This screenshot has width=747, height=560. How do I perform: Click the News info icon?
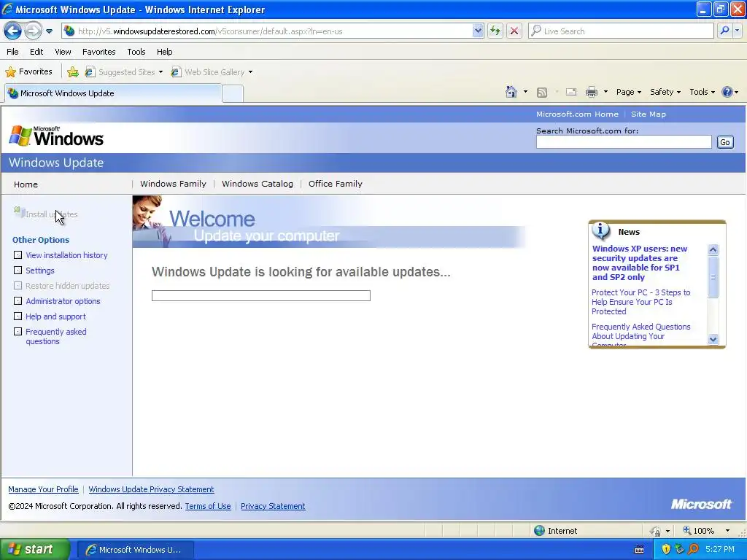601,231
